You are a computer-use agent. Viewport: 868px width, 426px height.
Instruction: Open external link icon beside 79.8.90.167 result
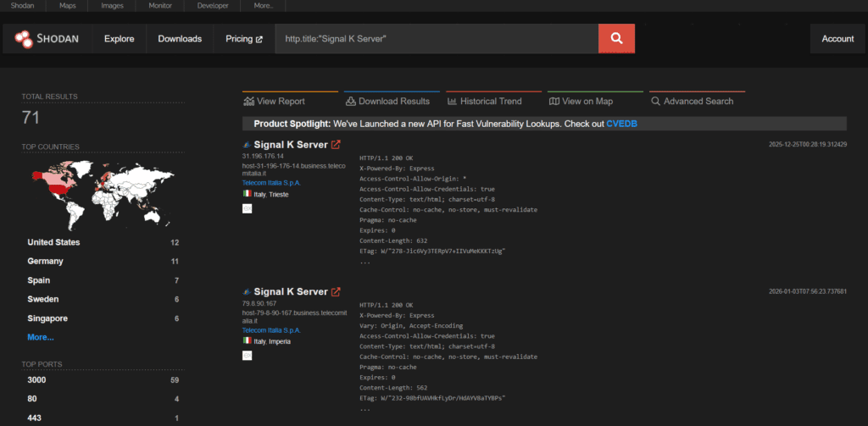tap(336, 291)
